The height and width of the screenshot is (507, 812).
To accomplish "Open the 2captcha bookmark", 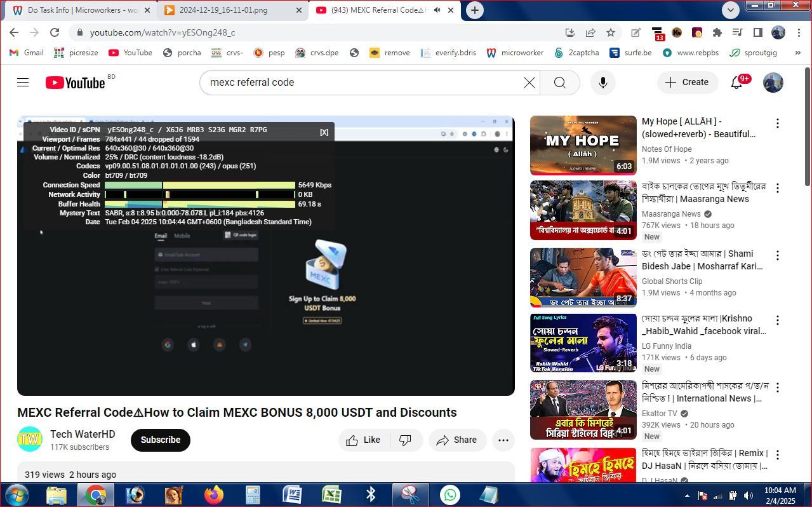I will coord(576,53).
